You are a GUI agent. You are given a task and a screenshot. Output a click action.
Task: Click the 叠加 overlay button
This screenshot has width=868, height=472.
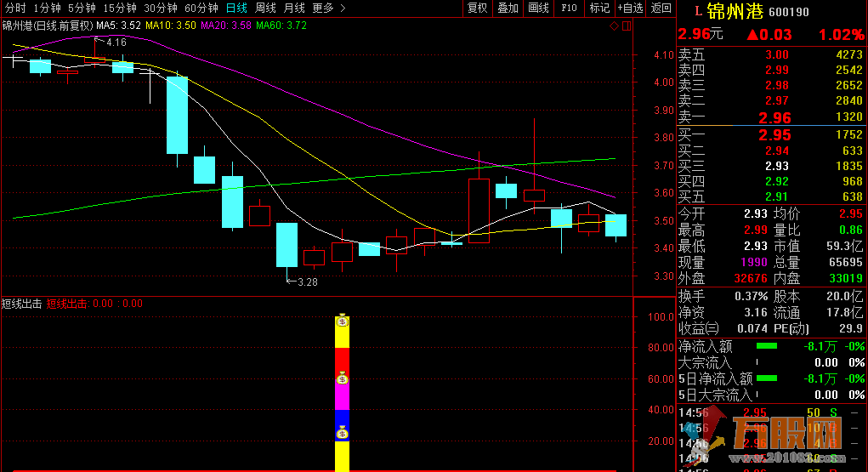tap(508, 8)
